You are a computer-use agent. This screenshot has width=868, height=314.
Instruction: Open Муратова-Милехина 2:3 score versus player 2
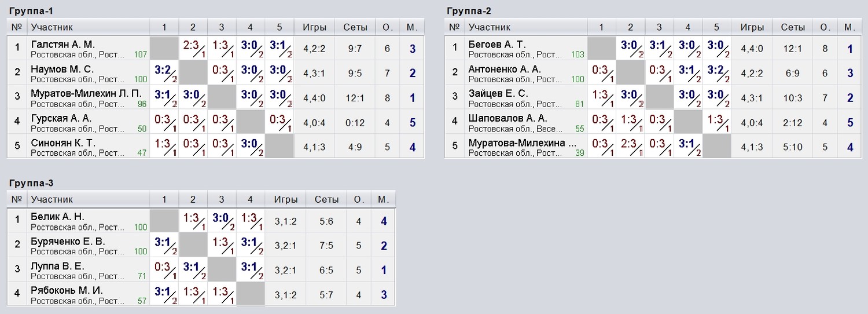point(631,146)
